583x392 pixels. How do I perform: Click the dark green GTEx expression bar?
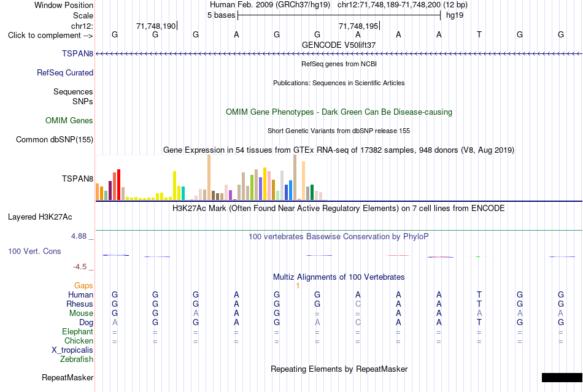point(312,192)
